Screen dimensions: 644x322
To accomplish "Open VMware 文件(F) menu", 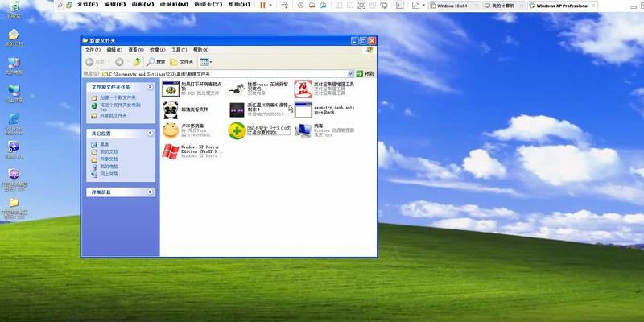I will [88, 5].
